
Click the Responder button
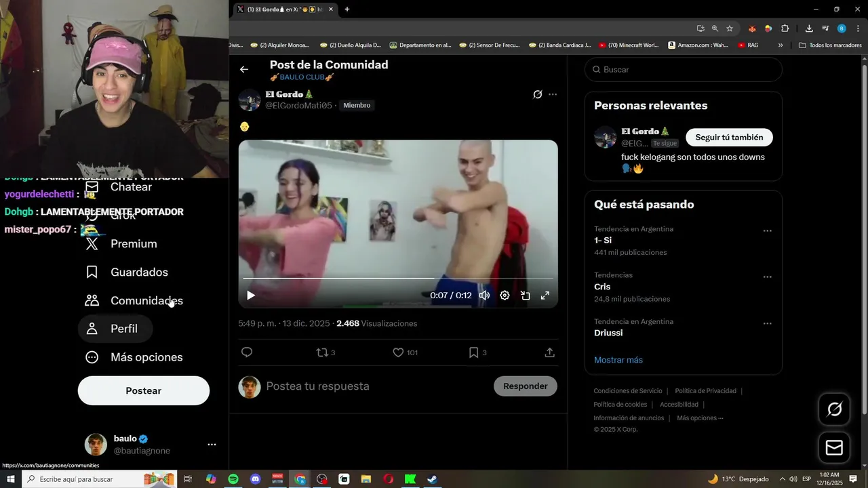point(526,386)
